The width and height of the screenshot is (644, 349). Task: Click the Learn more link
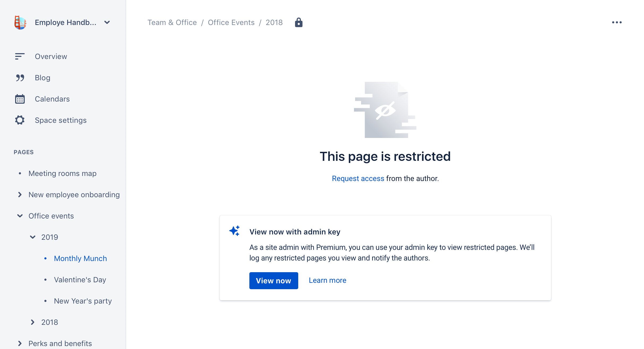328,280
